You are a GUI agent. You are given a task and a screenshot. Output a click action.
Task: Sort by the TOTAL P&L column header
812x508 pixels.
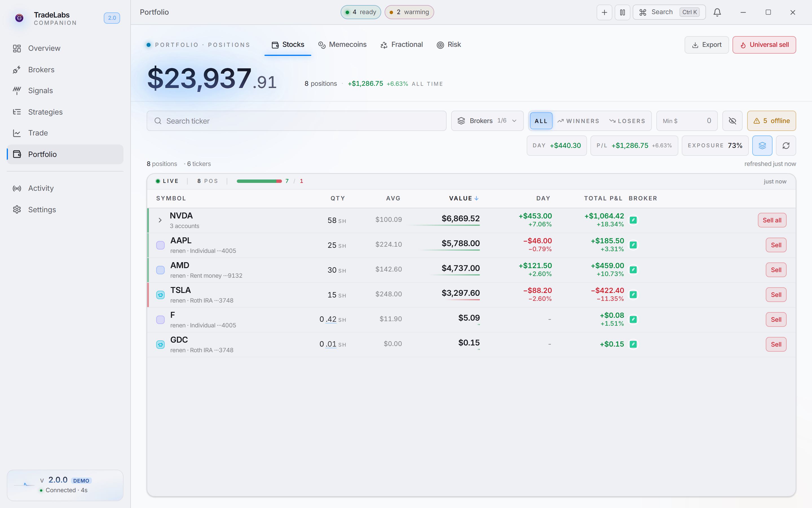(603, 199)
